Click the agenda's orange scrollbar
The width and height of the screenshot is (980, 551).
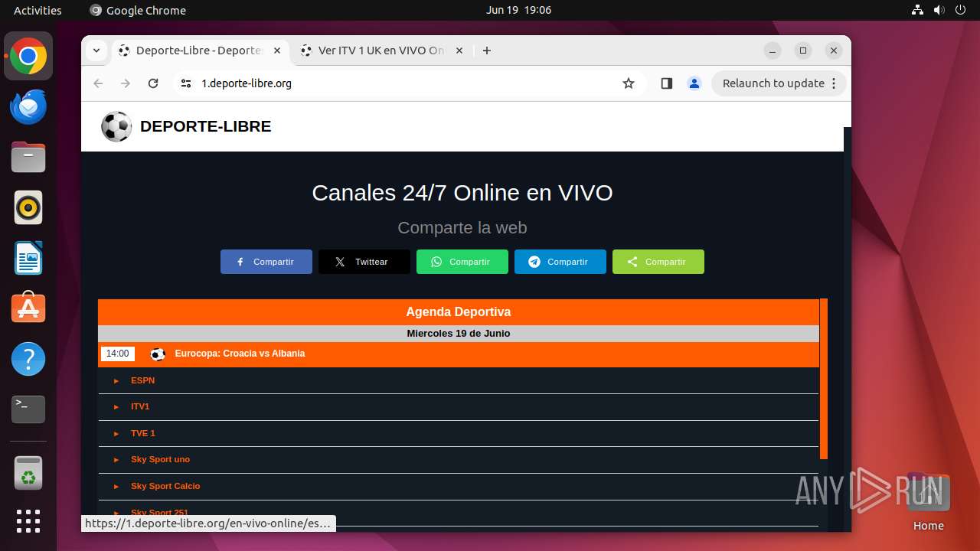tap(824, 379)
